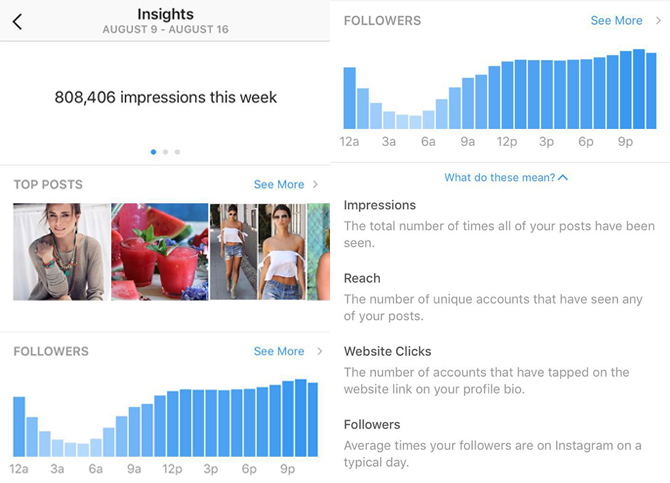
Task: Tap the back arrow in Insights header
Action: (17, 21)
